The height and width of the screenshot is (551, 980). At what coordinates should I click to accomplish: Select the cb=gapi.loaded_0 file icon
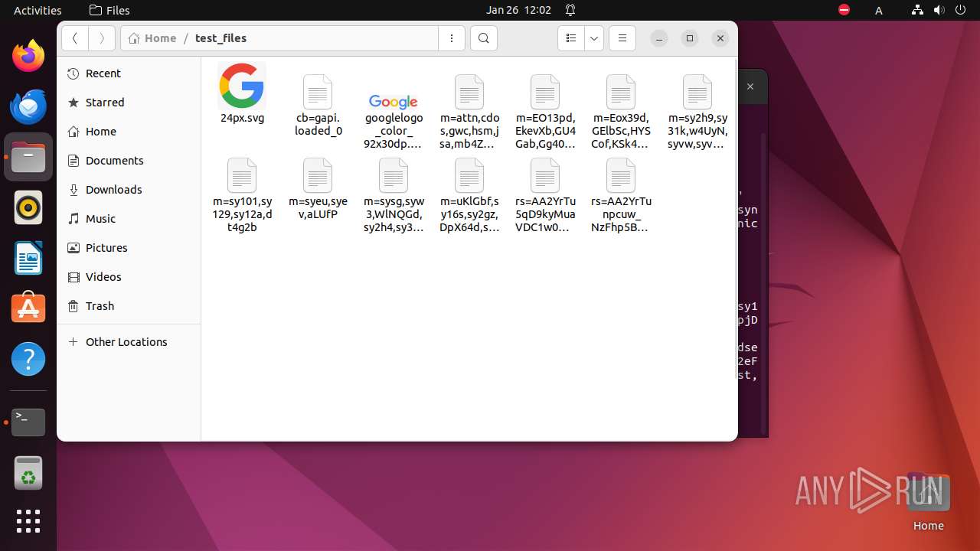click(x=318, y=92)
